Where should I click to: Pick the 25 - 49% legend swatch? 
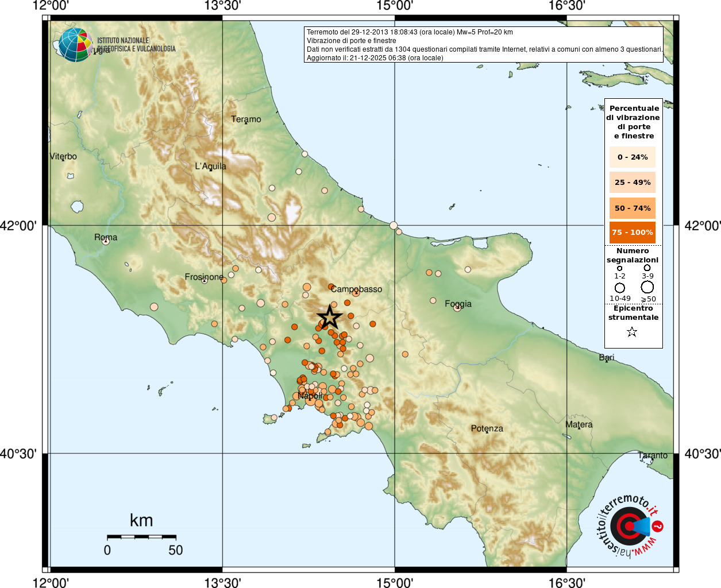click(x=632, y=183)
